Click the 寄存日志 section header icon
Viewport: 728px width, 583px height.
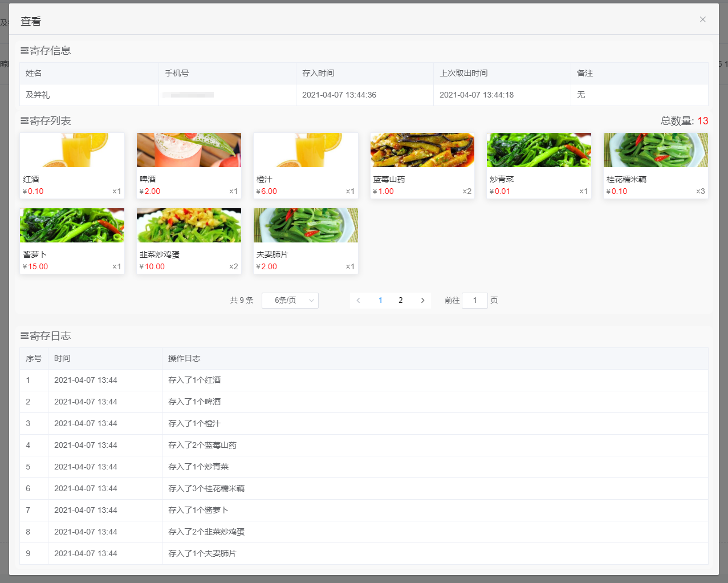tap(25, 336)
